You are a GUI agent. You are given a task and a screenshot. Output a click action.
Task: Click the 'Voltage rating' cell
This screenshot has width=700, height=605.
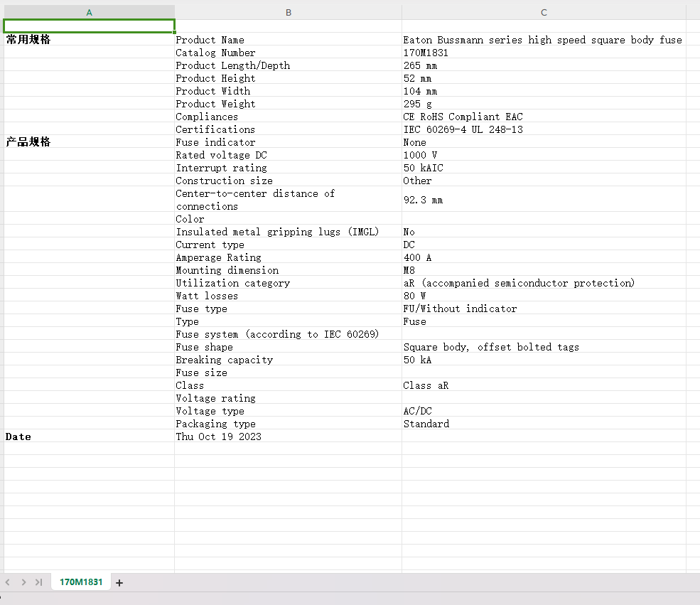(x=289, y=398)
